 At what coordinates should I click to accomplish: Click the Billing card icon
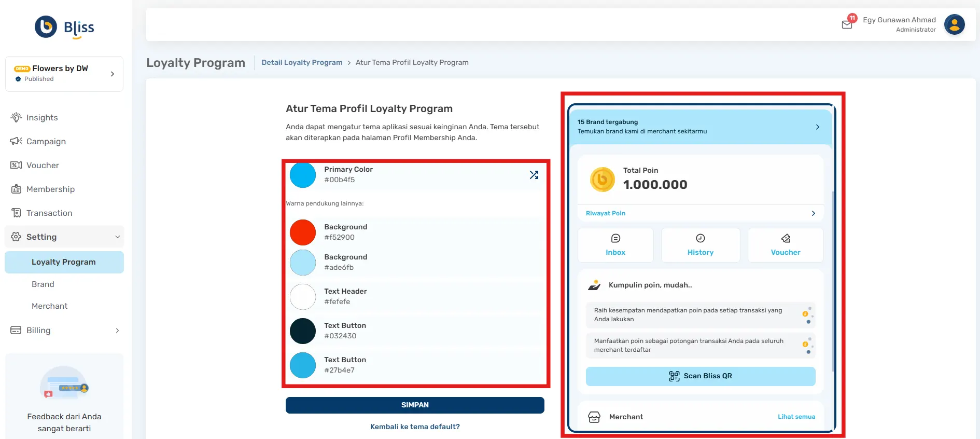point(16,330)
